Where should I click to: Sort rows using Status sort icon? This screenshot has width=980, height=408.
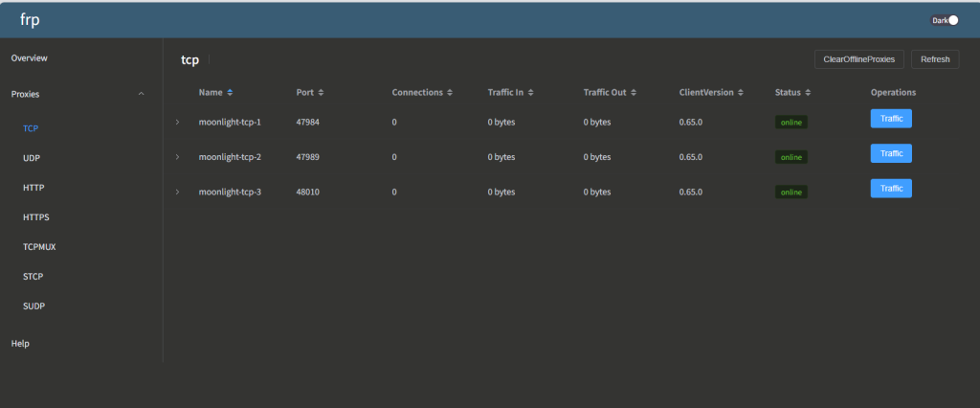point(808,93)
